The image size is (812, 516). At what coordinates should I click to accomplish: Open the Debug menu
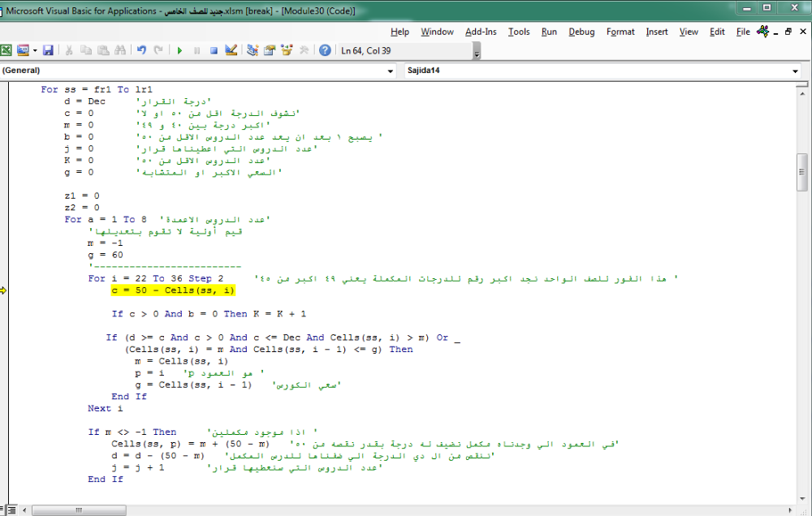581,32
